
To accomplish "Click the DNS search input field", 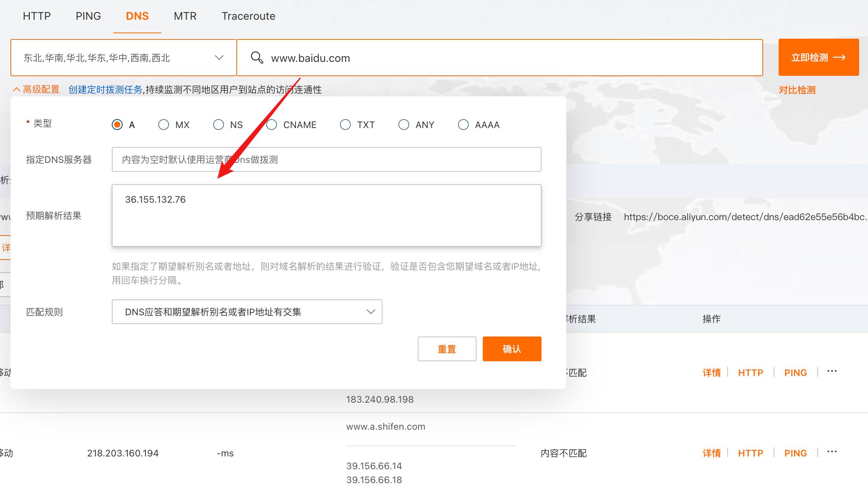I will point(500,58).
